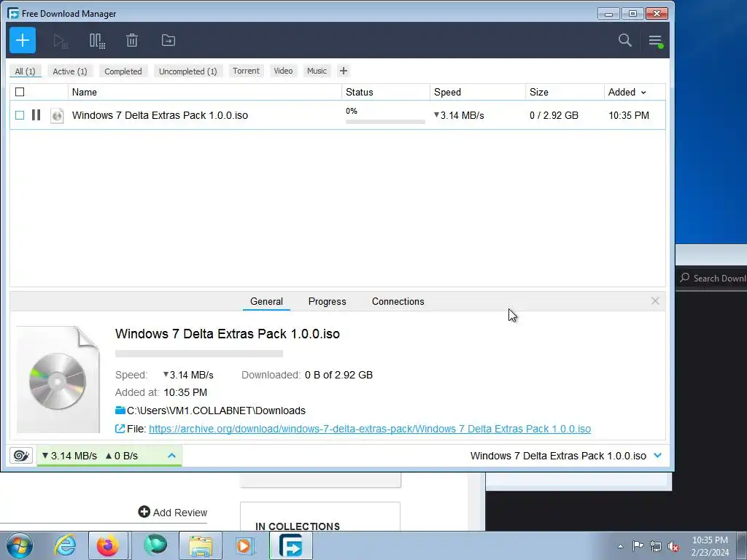Click the Start all downloads toolbar icon
747x560 pixels.
[x=61, y=41]
